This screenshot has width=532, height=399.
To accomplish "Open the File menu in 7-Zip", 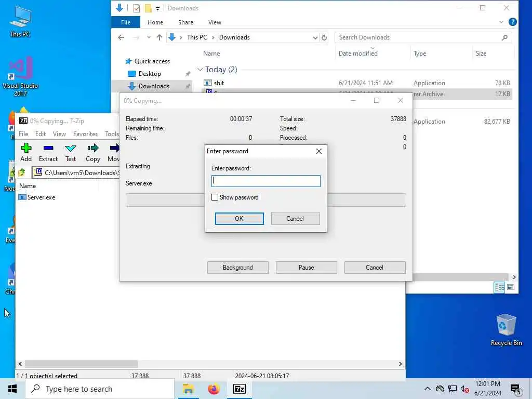I will (23, 134).
